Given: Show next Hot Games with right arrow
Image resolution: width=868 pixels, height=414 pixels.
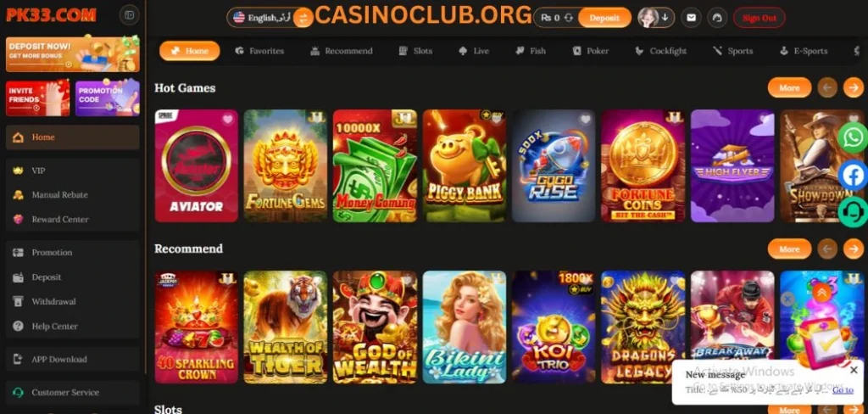Looking at the screenshot, I should (x=854, y=87).
